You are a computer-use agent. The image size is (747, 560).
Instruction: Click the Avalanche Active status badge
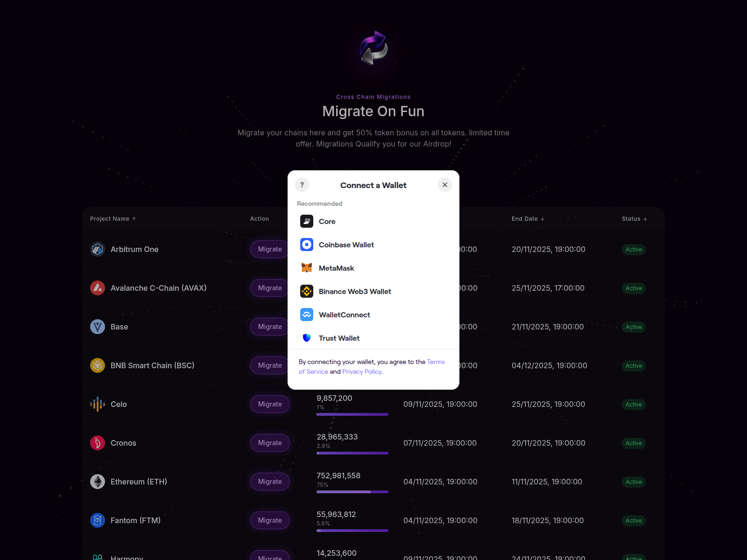pos(634,288)
